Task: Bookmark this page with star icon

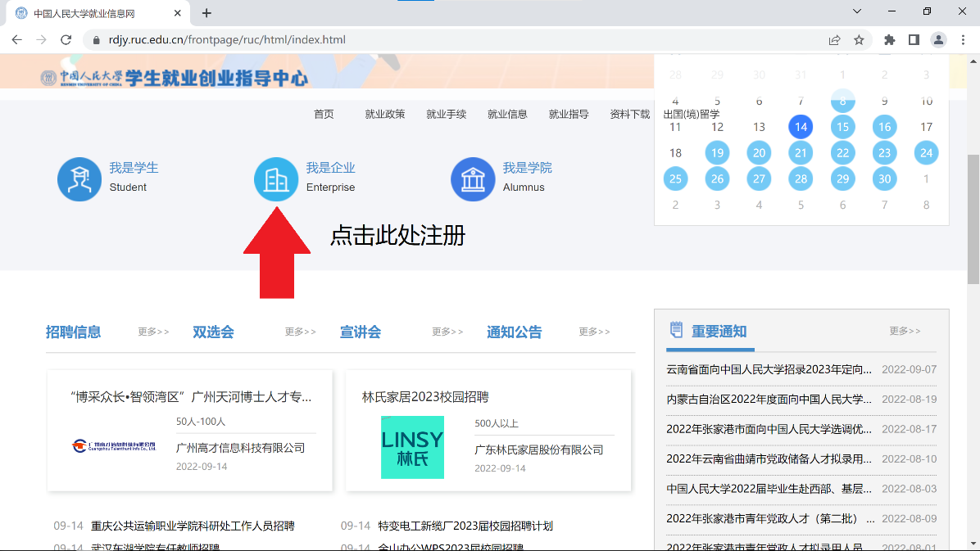Action: pyautogui.click(x=859, y=39)
